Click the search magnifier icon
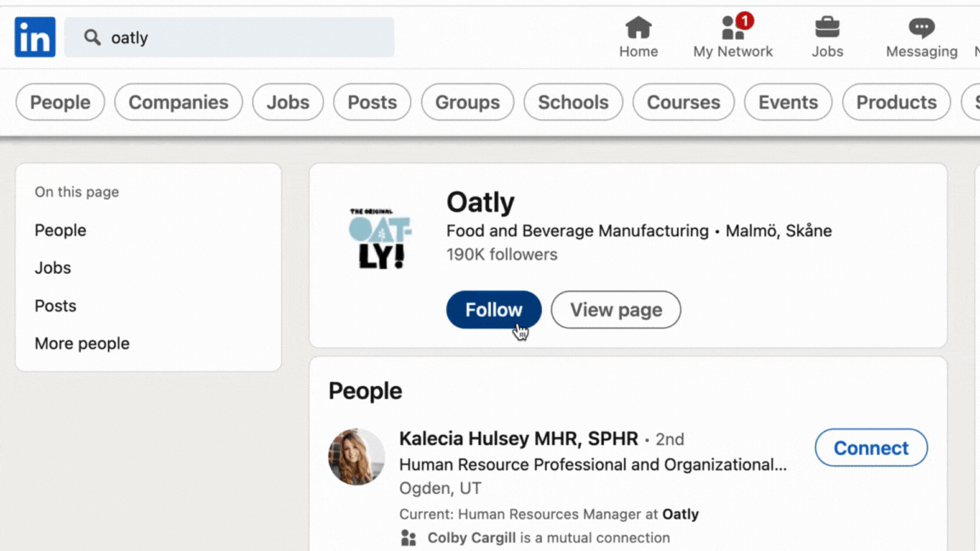Image resolution: width=980 pixels, height=551 pixels. pyautogui.click(x=92, y=37)
